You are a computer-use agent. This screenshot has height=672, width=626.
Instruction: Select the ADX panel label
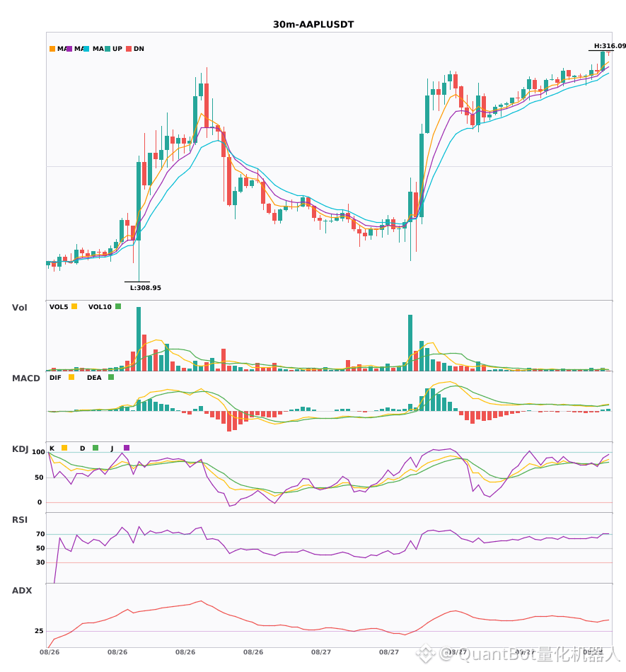click(x=22, y=591)
